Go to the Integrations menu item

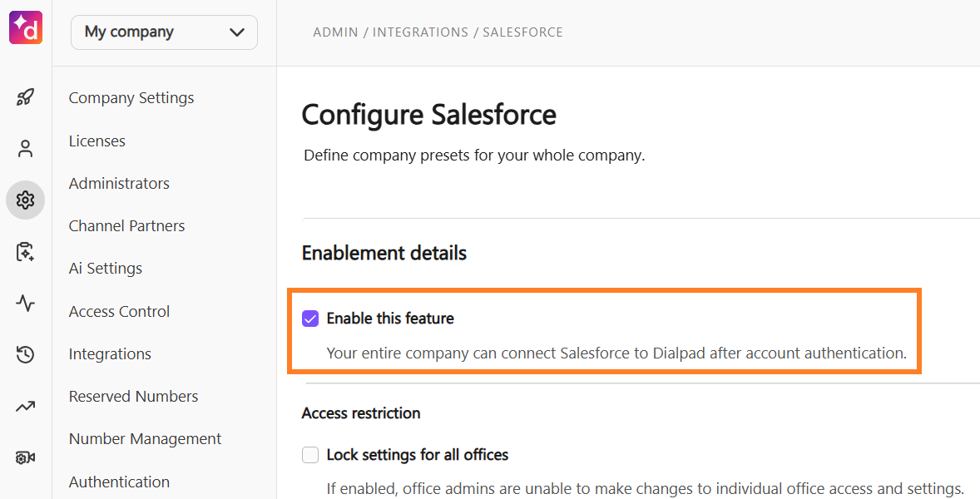coord(110,354)
